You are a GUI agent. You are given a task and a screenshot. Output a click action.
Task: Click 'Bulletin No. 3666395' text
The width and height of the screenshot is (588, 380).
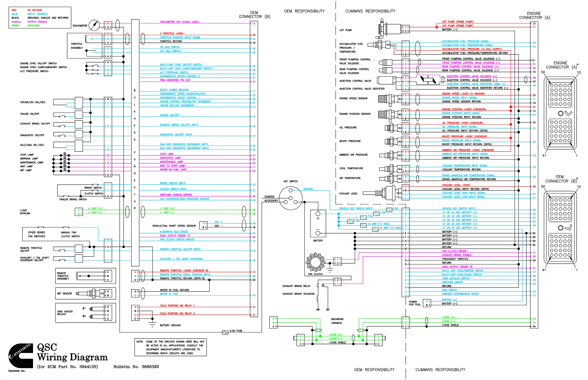136,367
